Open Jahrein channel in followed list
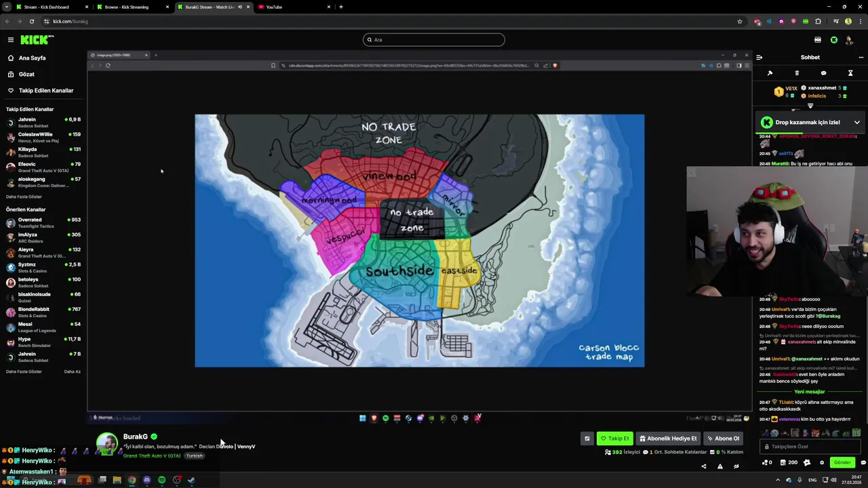 [43, 122]
